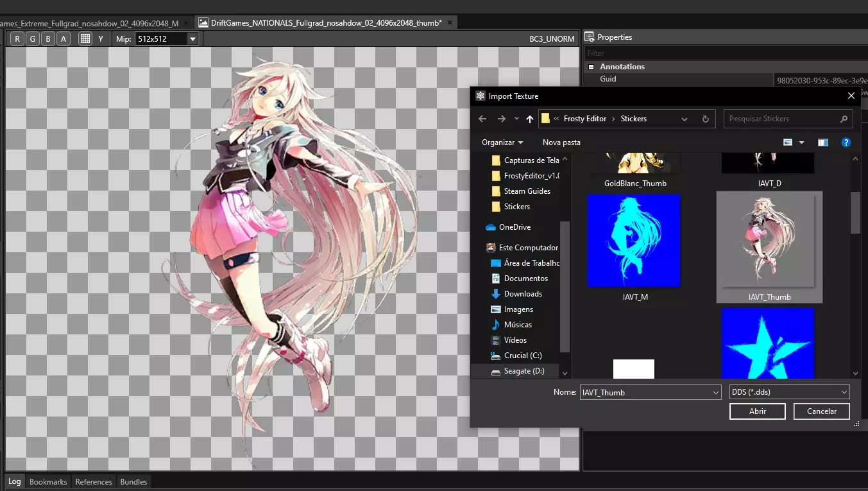
Task: Toggle the alpha channel A button
Action: 63,39
